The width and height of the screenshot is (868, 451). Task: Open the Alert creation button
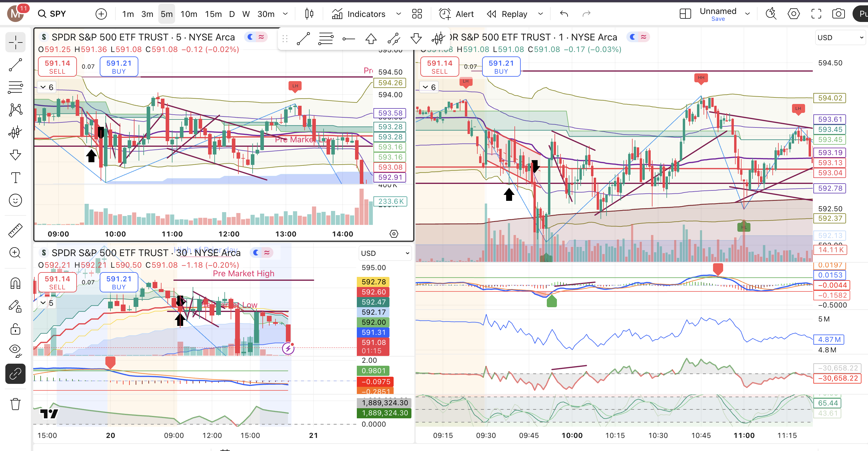tap(456, 14)
